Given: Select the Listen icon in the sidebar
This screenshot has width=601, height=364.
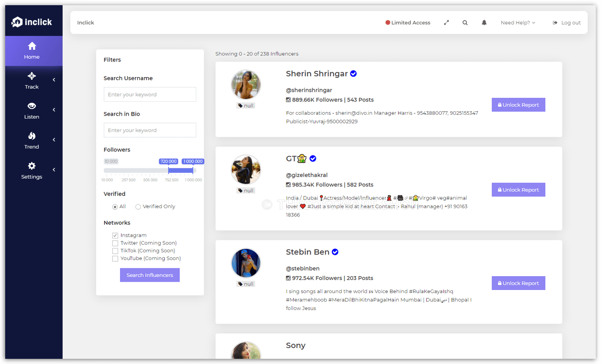Looking at the screenshot, I should click(x=31, y=106).
